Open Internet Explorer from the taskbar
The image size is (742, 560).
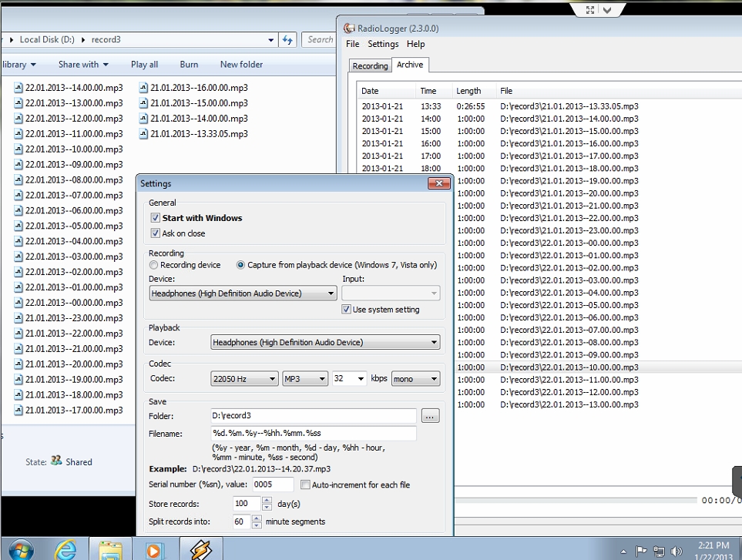coord(65,550)
